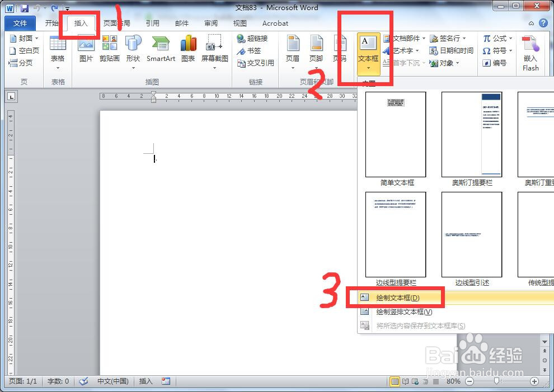Image resolution: width=554 pixels, height=392 pixels.
Task: Click the 剪贴画 clip art icon
Action: pyautogui.click(x=110, y=50)
